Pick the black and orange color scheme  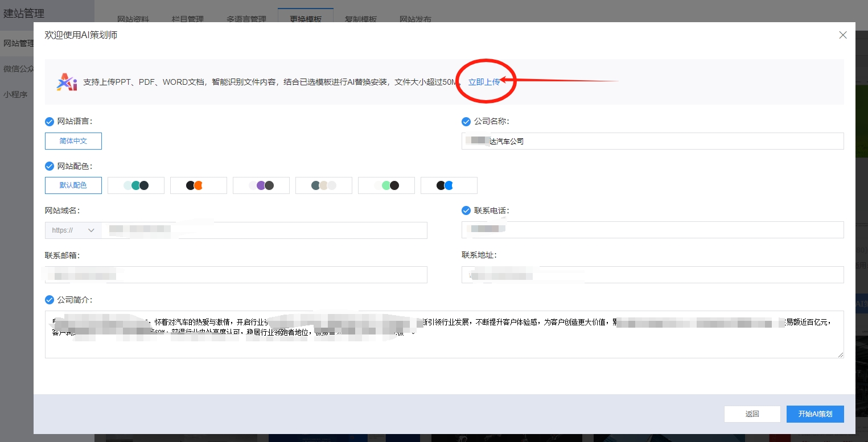point(198,185)
